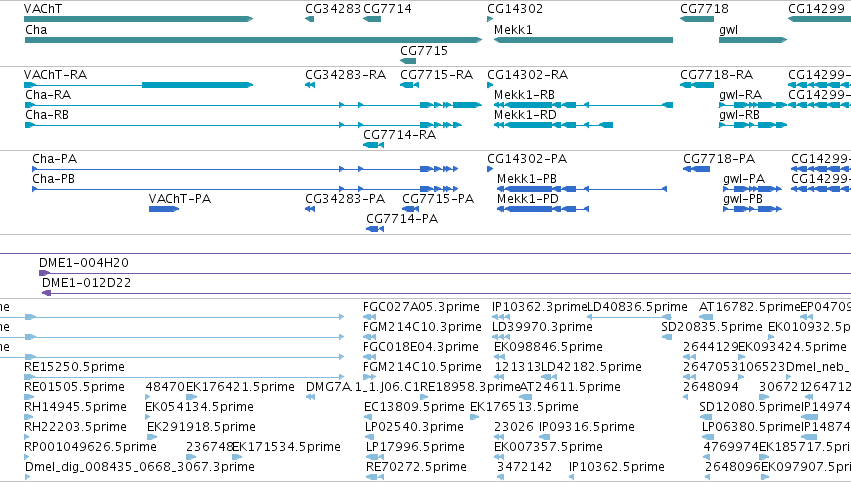The width and height of the screenshot is (851, 482).
Task: Click the VAChT gene label
Action: tap(43, 9)
